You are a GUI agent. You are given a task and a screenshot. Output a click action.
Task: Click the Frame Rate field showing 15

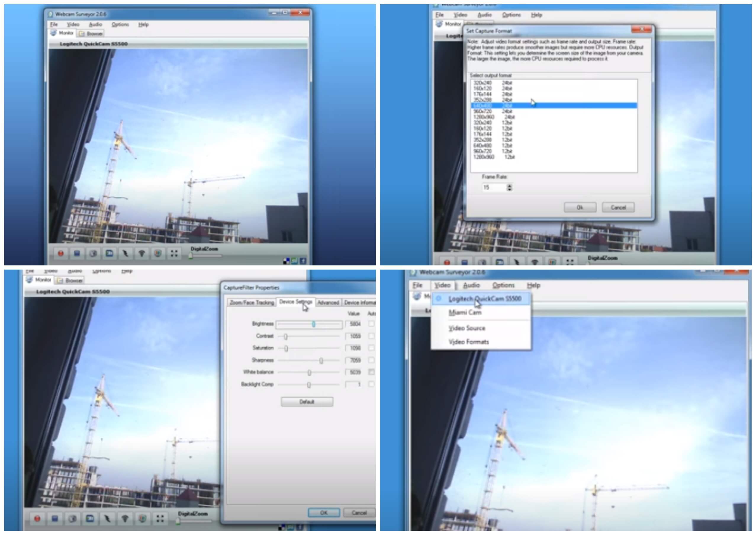point(494,188)
